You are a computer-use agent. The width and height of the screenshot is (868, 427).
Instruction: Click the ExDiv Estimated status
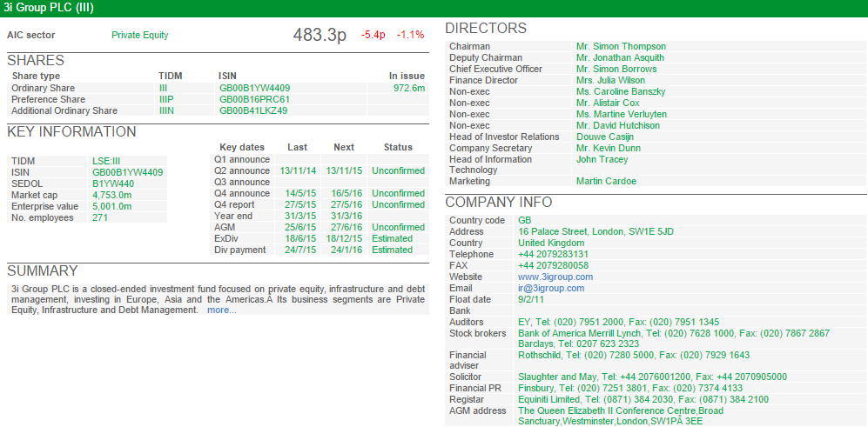click(392, 238)
